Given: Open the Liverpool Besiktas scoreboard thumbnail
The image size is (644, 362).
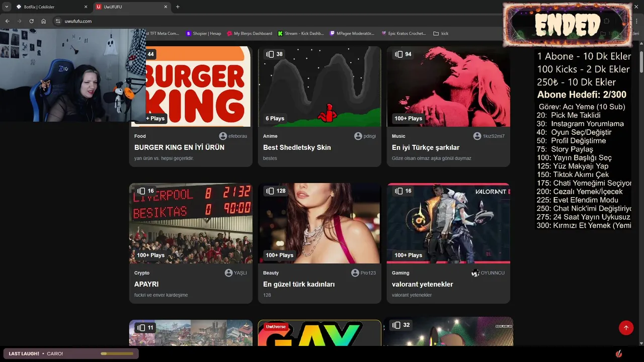Looking at the screenshot, I should [191, 223].
